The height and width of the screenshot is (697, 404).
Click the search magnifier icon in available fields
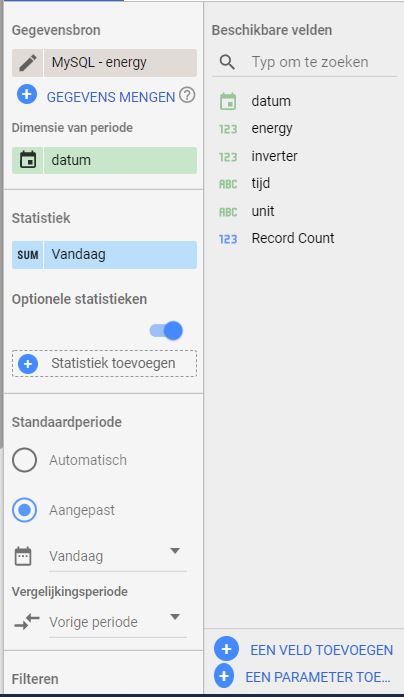pos(227,62)
